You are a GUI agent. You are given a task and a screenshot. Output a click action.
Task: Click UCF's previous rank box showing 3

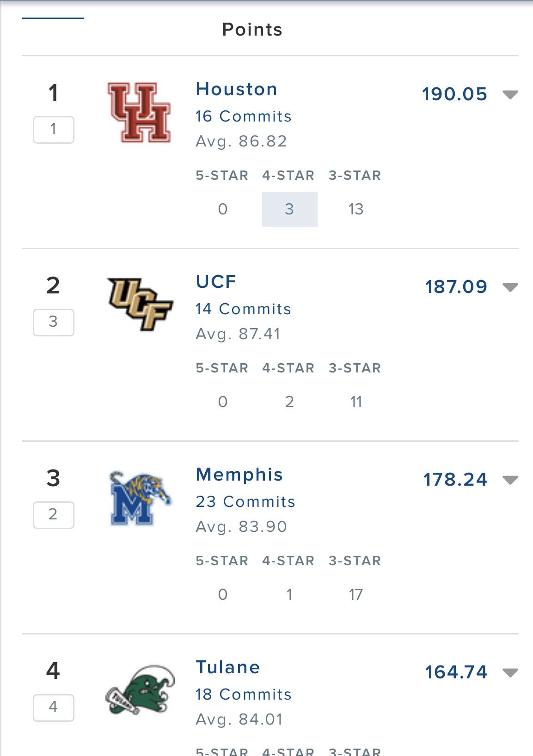54,322
